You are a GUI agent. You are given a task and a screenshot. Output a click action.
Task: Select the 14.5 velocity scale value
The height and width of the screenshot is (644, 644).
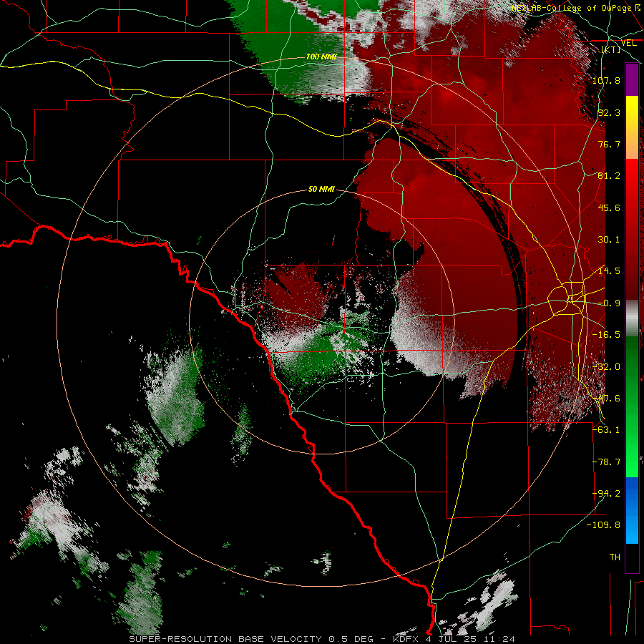609,271
